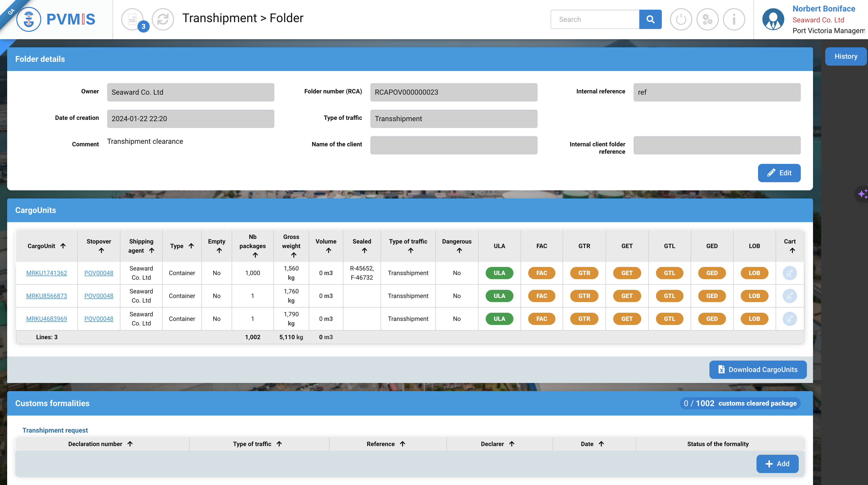Screen dimensions: 868x485
Task: Click the Edit folder button
Action: [779, 173]
